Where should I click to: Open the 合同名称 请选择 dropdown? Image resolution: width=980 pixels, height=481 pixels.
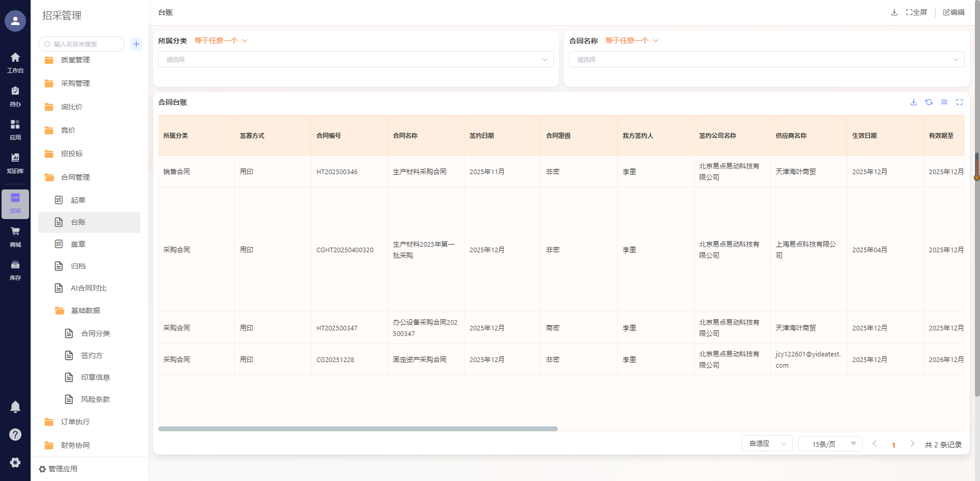pos(766,60)
